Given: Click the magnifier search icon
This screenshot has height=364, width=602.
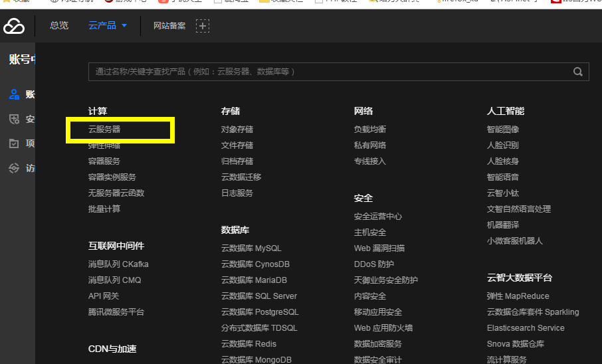Looking at the screenshot, I should (x=577, y=72).
